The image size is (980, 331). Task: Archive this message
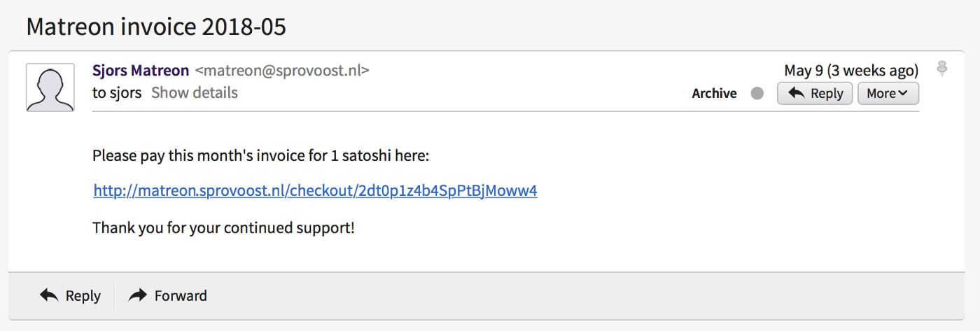tap(714, 94)
